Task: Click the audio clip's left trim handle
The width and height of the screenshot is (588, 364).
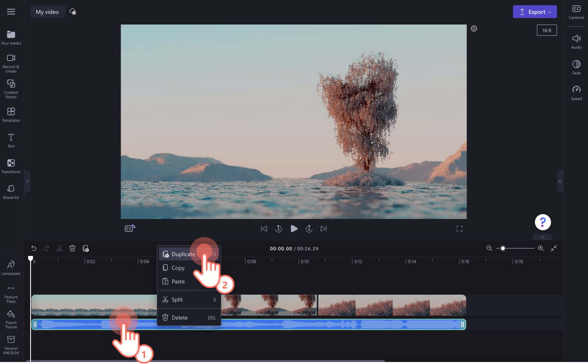Action: tap(35, 324)
